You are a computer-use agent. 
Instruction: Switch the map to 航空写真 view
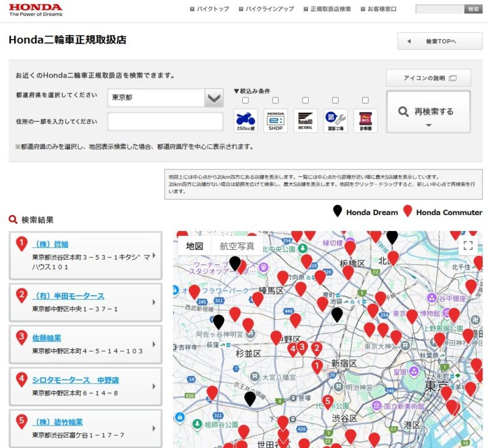pyautogui.click(x=237, y=246)
